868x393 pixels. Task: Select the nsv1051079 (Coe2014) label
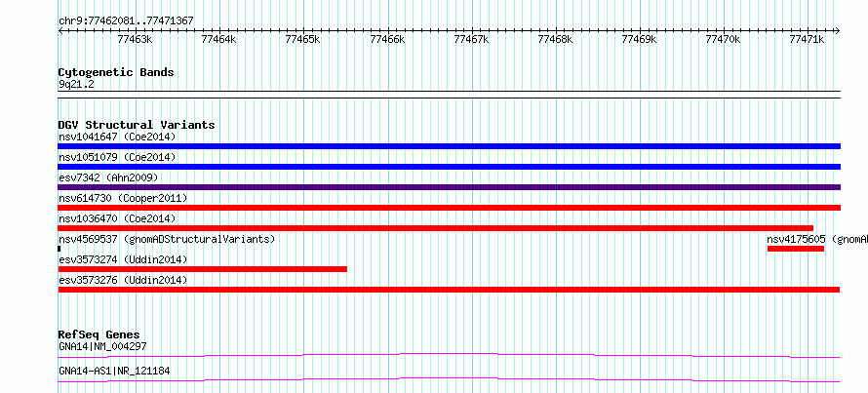(x=117, y=157)
